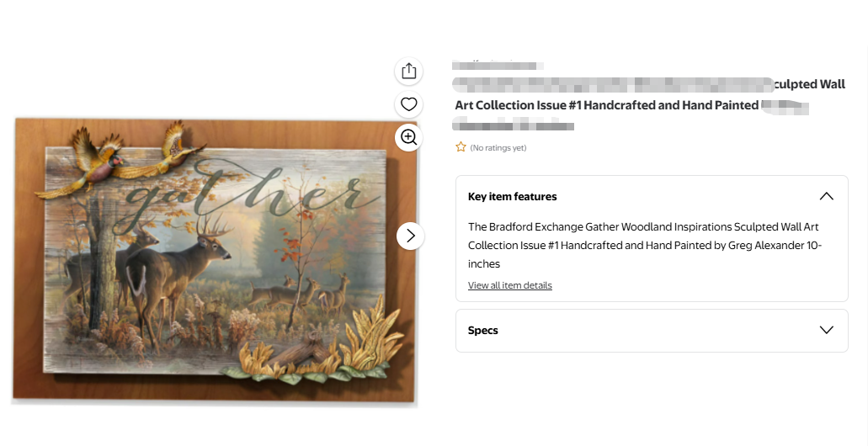The width and height of the screenshot is (868, 446).
Task: Click the orange star rating icon
Action: [461, 147]
